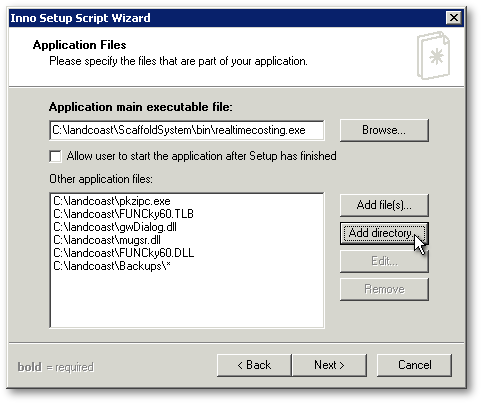Image resolution: width=481 pixels, height=403 pixels.
Task: Enable Allow user to start the application checkbox
Action: click(x=55, y=156)
